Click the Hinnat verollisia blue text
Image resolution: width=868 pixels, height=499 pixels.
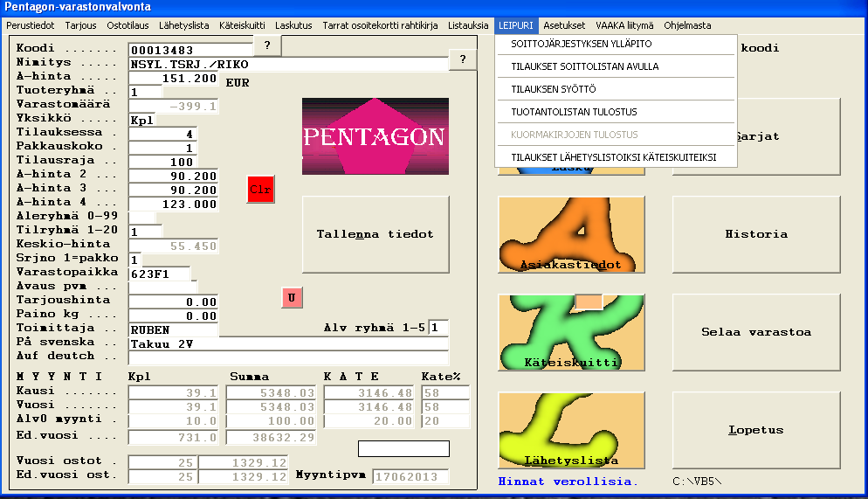pos(568,482)
